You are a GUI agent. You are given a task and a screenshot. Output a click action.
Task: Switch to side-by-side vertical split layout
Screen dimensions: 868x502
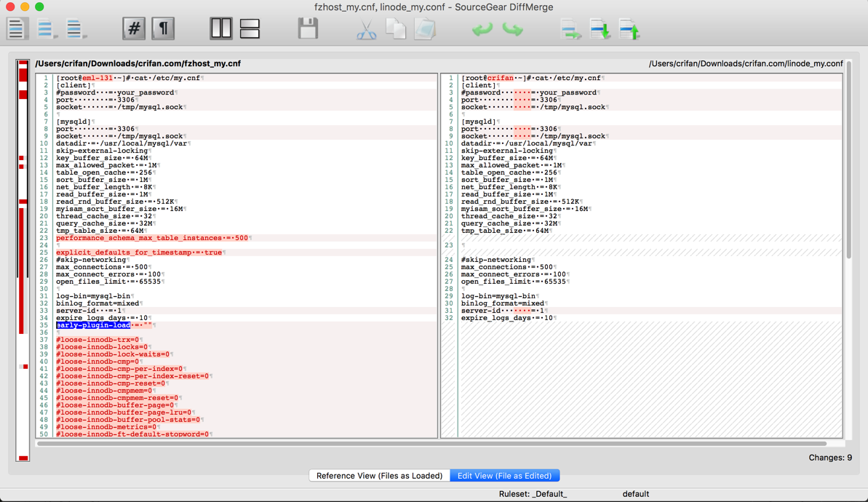point(221,28)
